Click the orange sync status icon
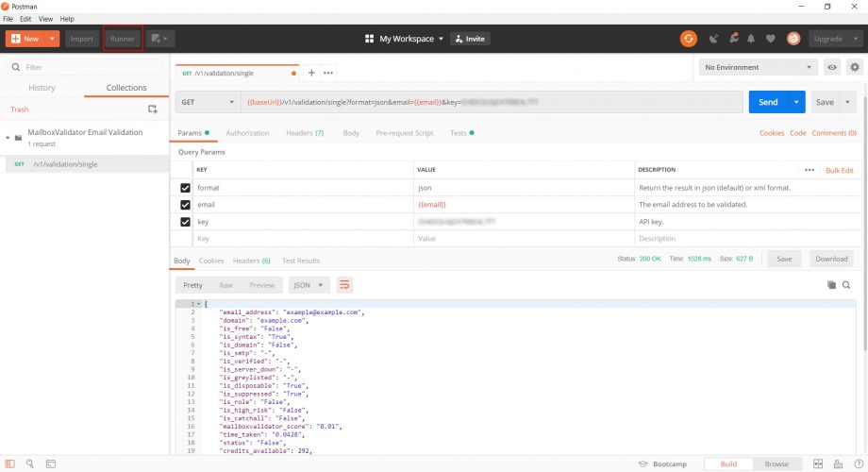Image resolution: width=868 pixels, height=472 pixels. [x=689, y=39]
